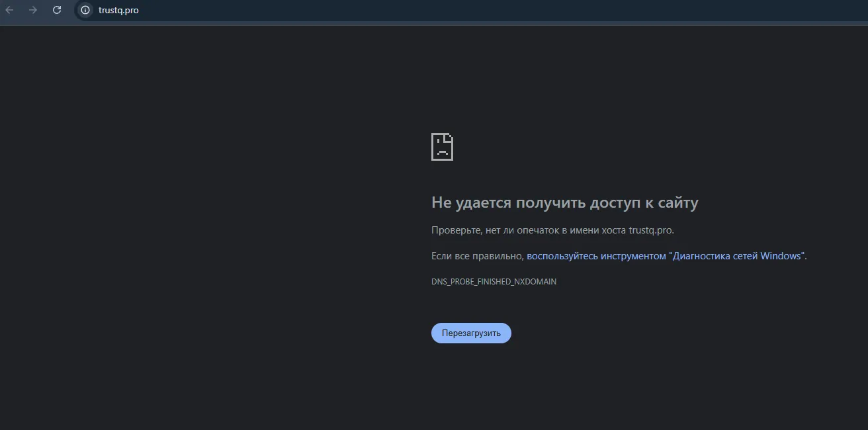Image resolution: width=868 pixels, height=430 pixels.
Task: Click the sad page error icon
Action: click(443, 146)
